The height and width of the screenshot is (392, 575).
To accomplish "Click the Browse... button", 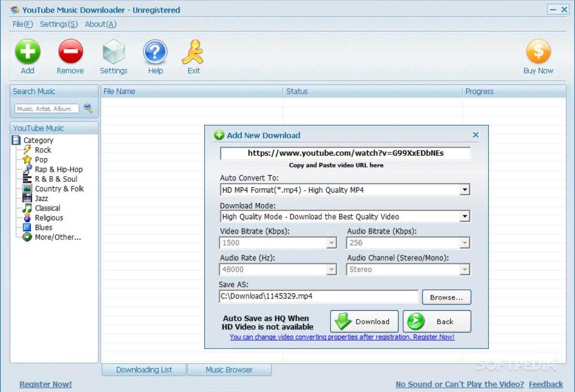I will [446, 298].
